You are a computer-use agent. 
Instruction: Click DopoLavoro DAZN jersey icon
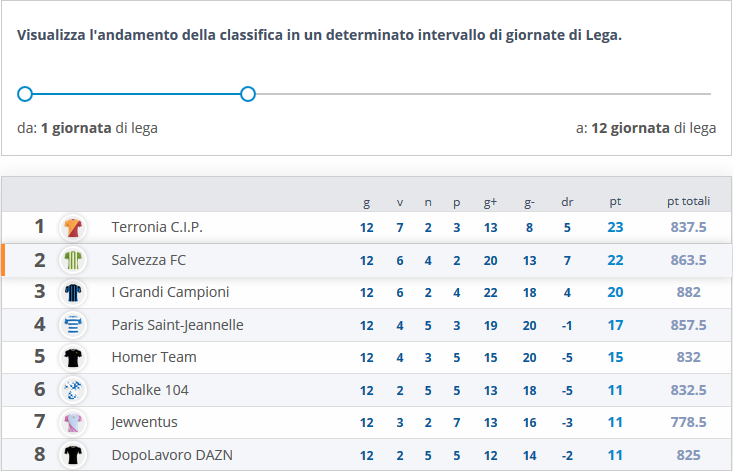pos(73,455)
